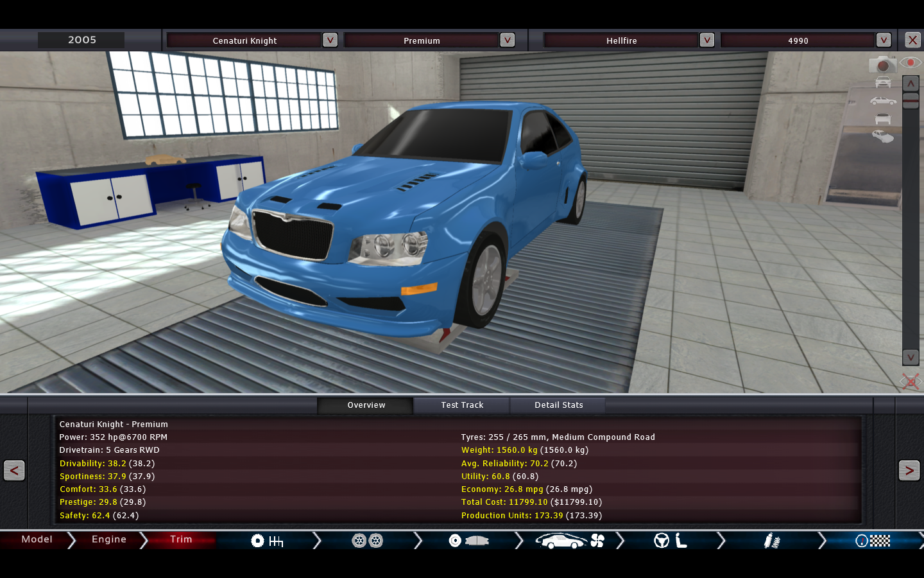Select the side profile car view icon

pos(883,101)
